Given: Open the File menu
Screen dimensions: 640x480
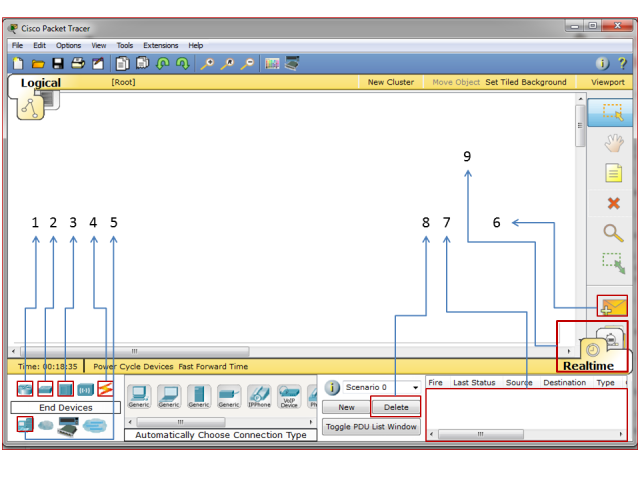Looking at the screenshot, I should 17,45.
